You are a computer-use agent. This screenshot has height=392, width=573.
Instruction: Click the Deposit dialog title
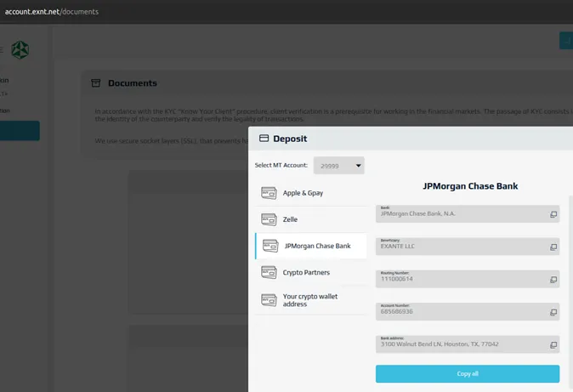[290, 139]
